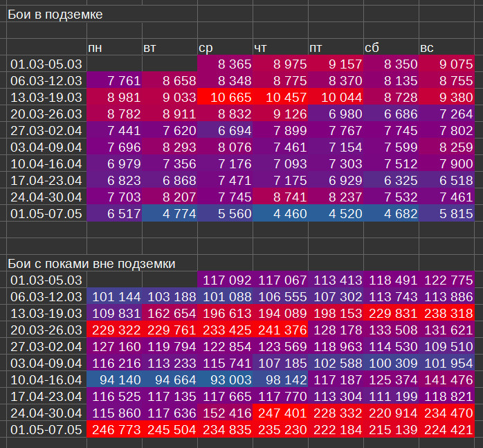Pick the cell containing 8 259
483x448 pixels.
pyautogui.click(x=446, y=147)
